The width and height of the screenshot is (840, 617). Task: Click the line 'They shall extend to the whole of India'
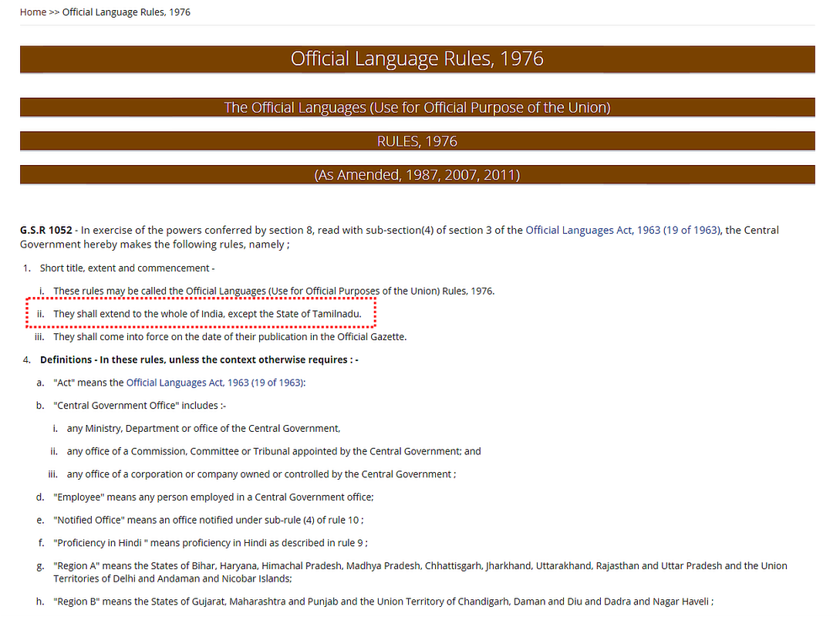207,313
